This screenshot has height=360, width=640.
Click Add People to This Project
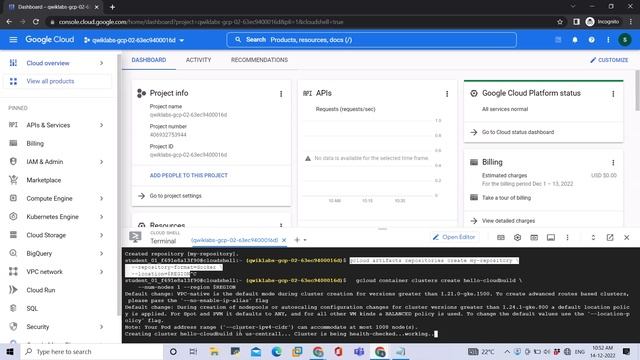pos(189,175)
